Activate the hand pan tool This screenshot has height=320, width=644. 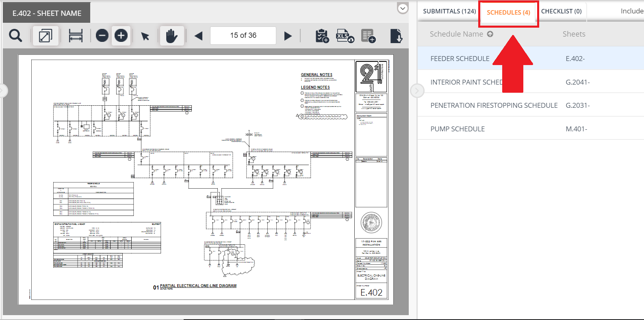pos(172,36)
